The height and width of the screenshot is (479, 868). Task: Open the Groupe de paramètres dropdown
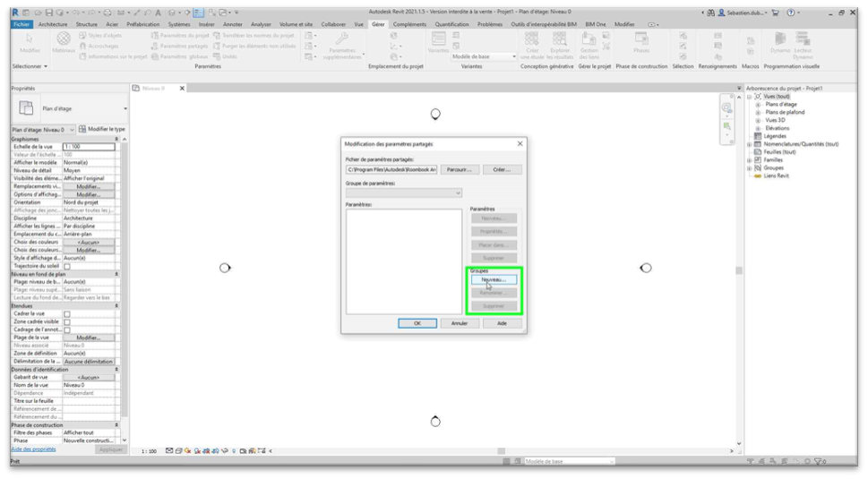[x=403, y=192]
